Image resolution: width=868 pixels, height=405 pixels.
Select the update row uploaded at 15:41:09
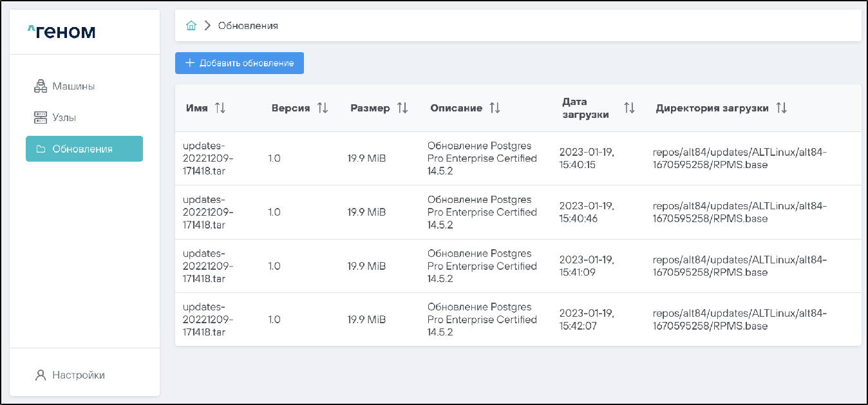(518, 266)
